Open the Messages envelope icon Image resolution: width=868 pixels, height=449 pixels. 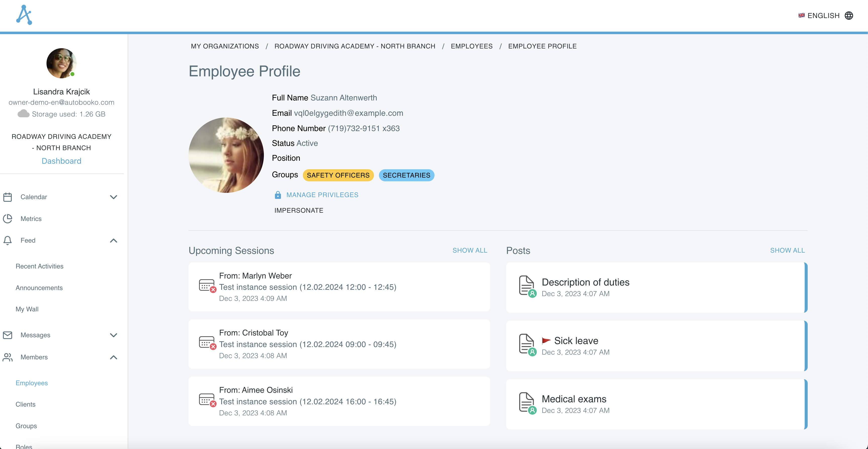8,335
